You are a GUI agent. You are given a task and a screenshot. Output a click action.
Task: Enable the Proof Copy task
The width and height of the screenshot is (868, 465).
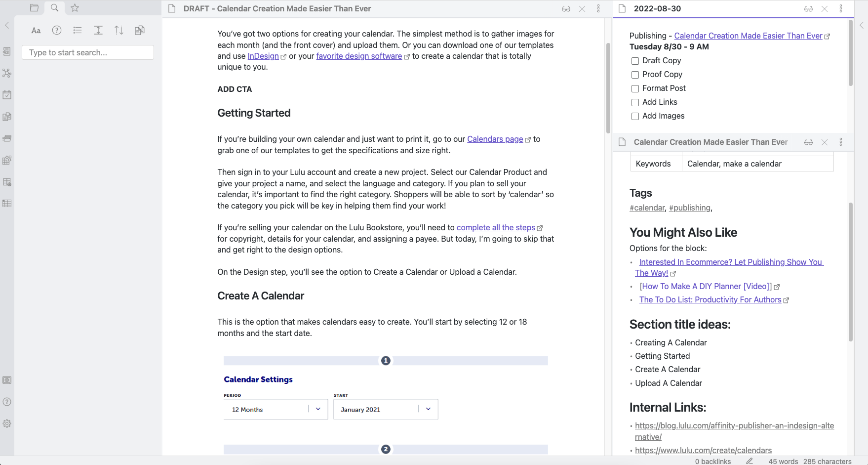[635, 75]
